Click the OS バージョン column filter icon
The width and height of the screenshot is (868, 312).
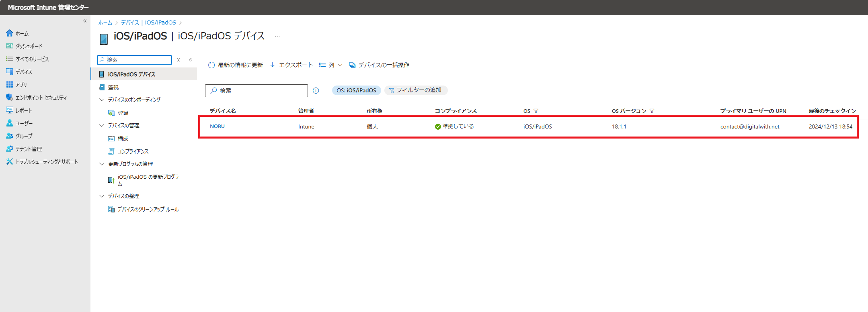click(x=652, y=111)
